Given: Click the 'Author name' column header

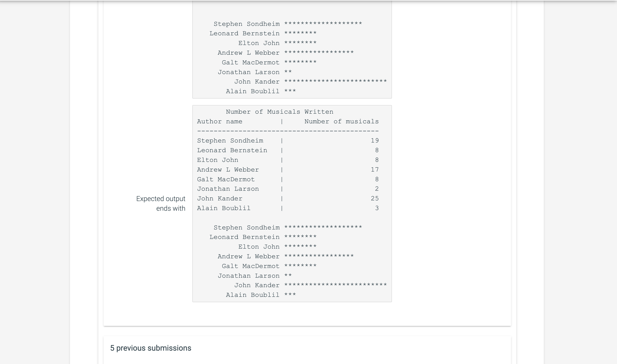Looking at the screenshot, I should click(x=220, y=121).
